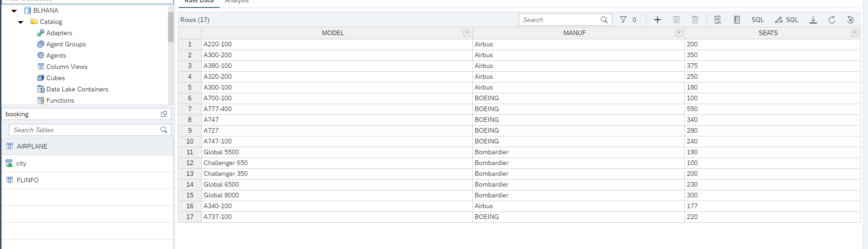
Task: Open the FLINFO table
Action: point(28,180)
